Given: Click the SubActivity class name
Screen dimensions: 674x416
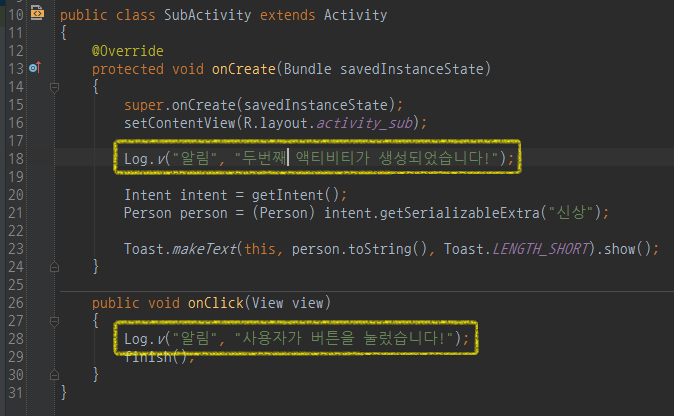Looking at the screenshot, I should tap(207, 15).
